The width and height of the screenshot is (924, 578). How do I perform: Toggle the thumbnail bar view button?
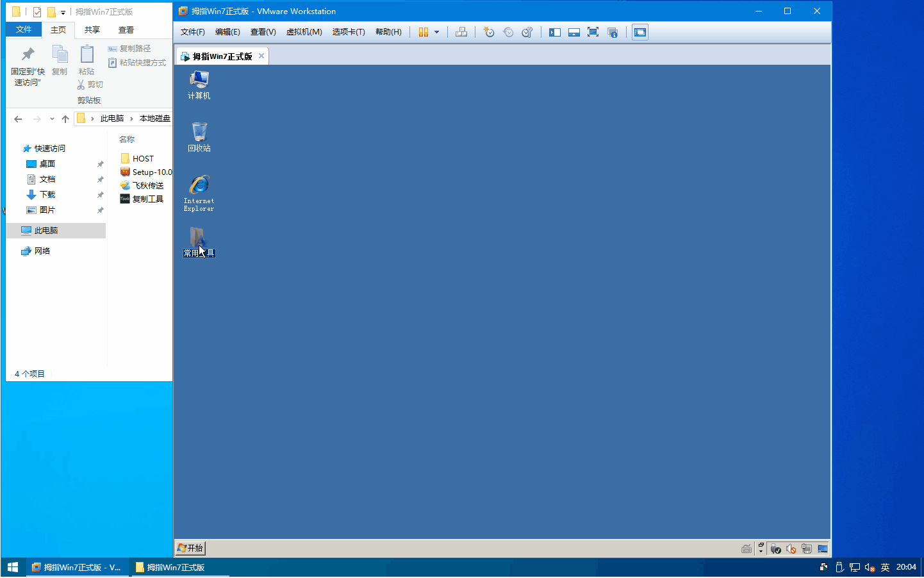point(574,32)
